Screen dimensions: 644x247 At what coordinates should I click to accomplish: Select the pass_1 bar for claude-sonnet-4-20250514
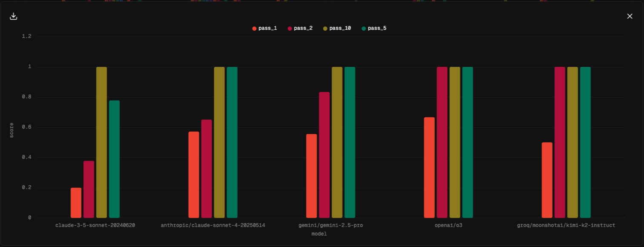click(194, 175)
